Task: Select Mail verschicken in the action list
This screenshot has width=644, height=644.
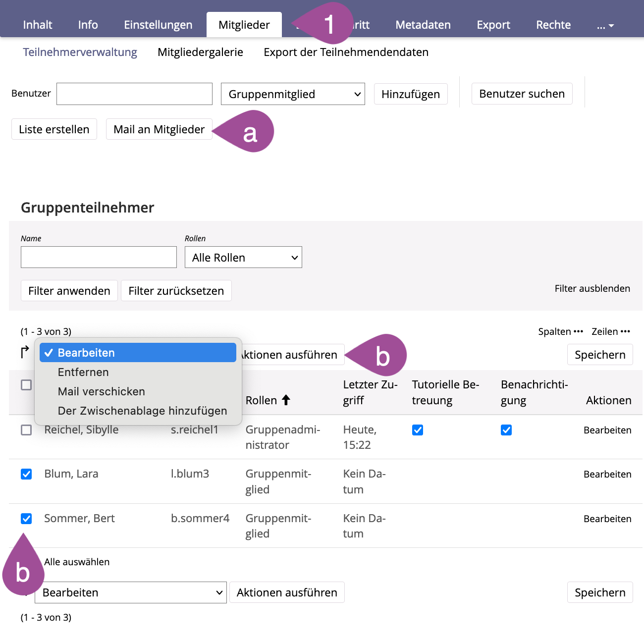Action: pyautogui.click(x=102, y=391)
